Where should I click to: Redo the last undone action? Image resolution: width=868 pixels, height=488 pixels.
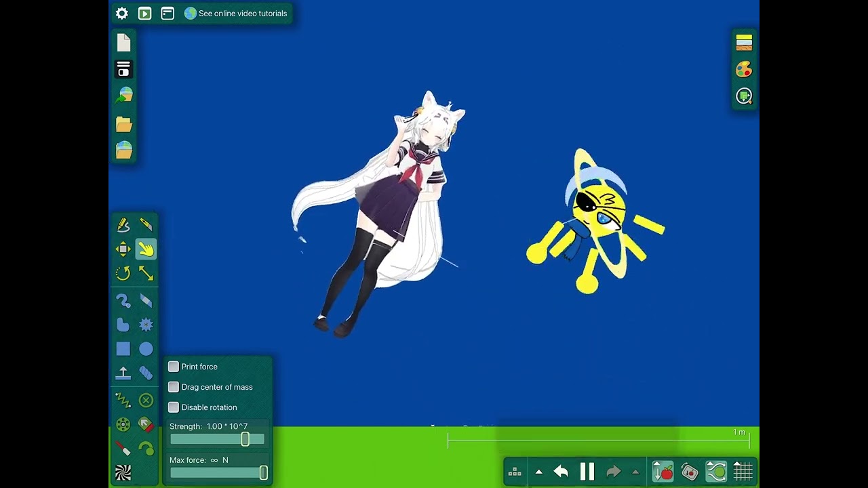coord(613,472)
